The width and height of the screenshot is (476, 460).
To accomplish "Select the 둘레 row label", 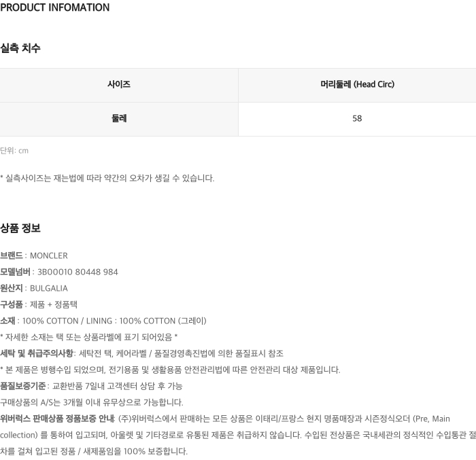I will 119,118.
